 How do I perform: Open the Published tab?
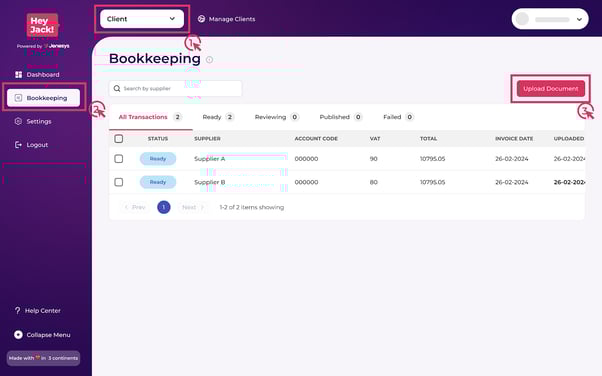(341, 117)
